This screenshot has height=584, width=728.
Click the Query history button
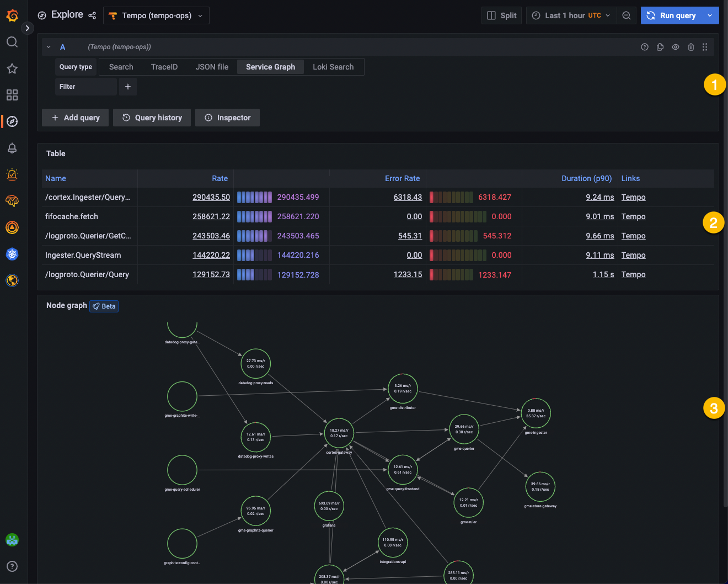click(152, 118)
